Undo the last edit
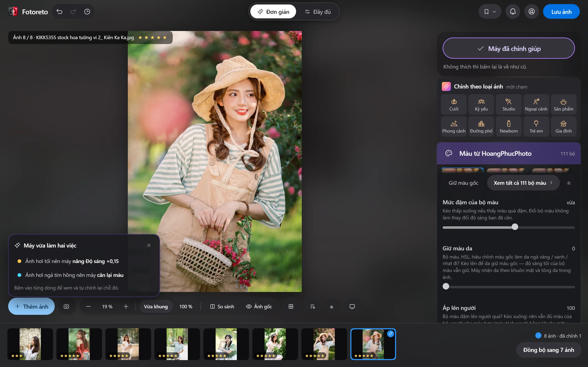This screenshot has width=588, height=367. (59, 12)
